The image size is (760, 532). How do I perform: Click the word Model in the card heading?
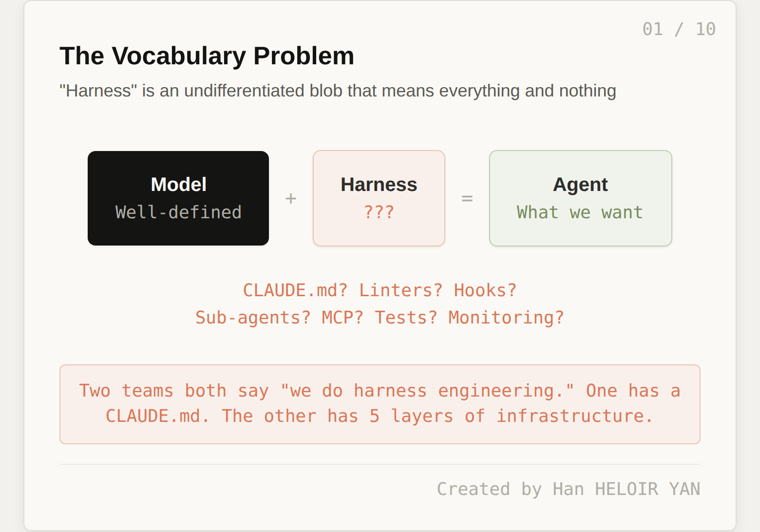tap(178, 184)
